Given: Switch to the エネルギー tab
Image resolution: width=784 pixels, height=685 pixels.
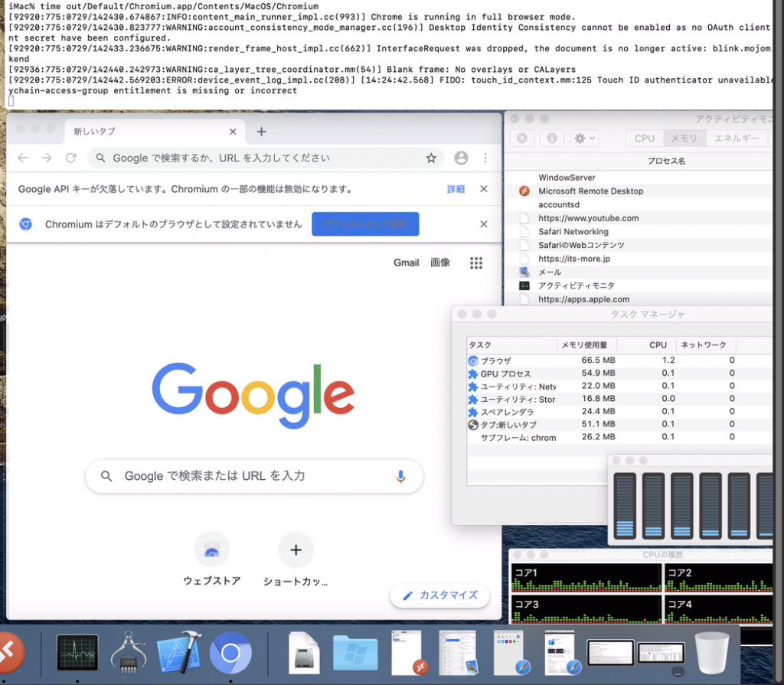Looking at the screenshot, I should click(x=737, y=139).
